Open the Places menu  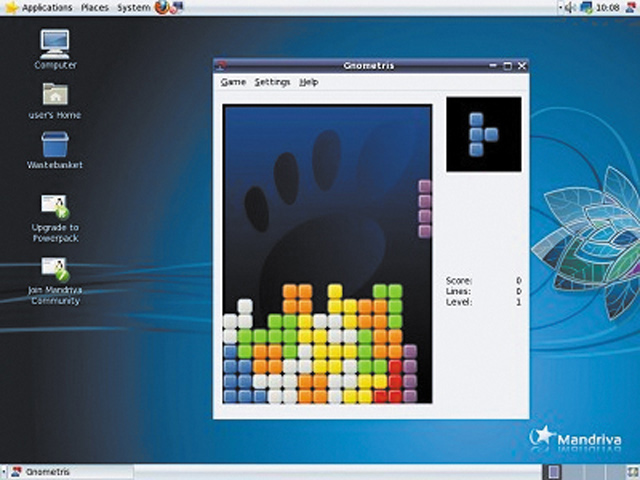tap(94, 7)
